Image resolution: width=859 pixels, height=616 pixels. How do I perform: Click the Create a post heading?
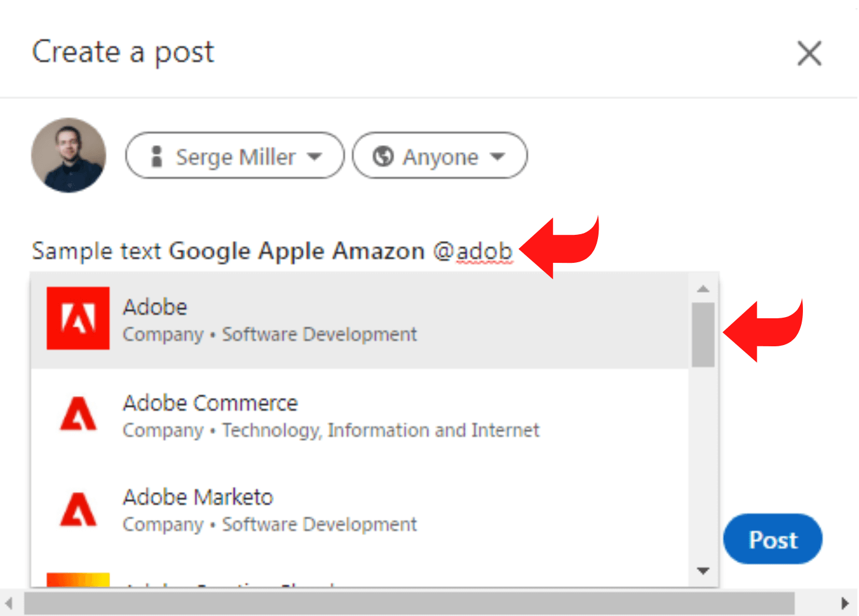(123, 52)
